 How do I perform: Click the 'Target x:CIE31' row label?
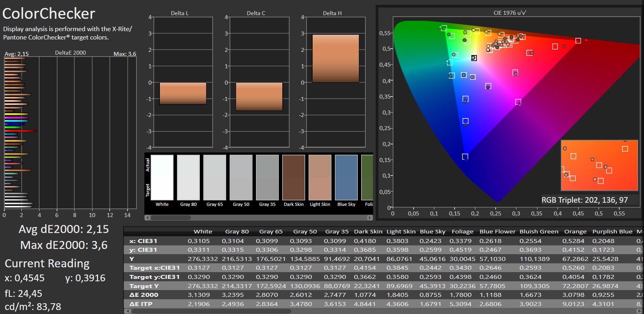coord(154,268)
